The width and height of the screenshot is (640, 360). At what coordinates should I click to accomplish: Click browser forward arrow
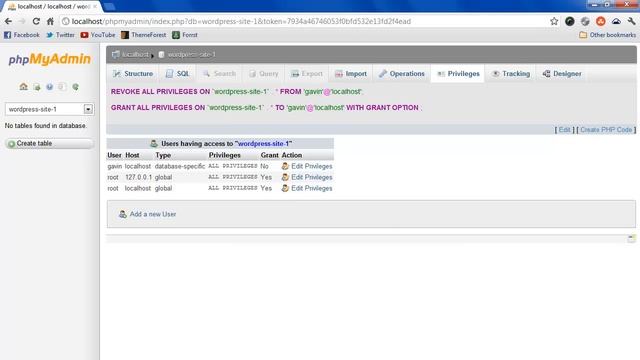coord(22,21)
